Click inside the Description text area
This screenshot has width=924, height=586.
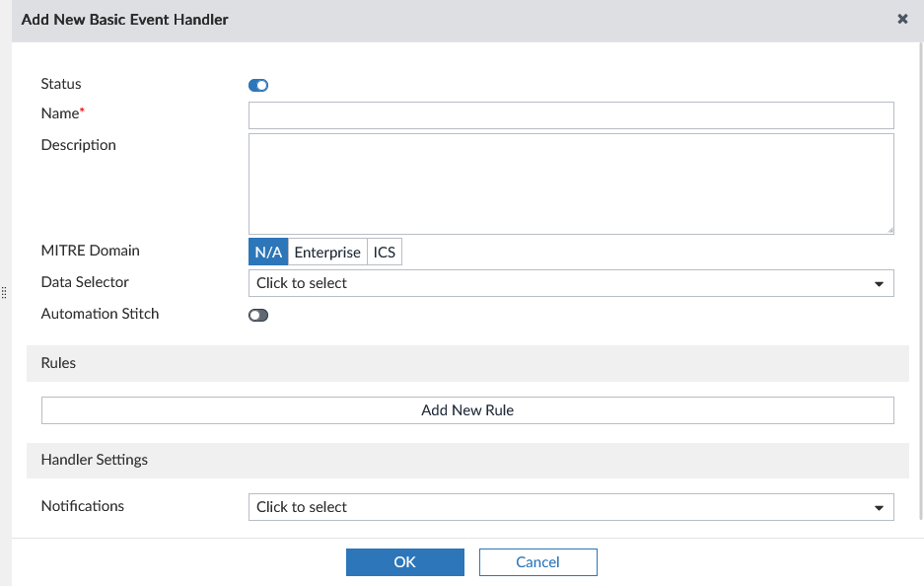click(570, 183)
